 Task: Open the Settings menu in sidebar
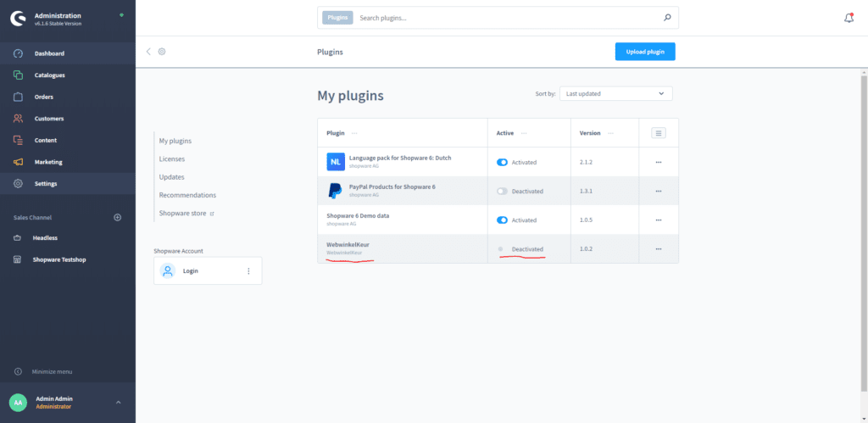click(x=46, y=184)
